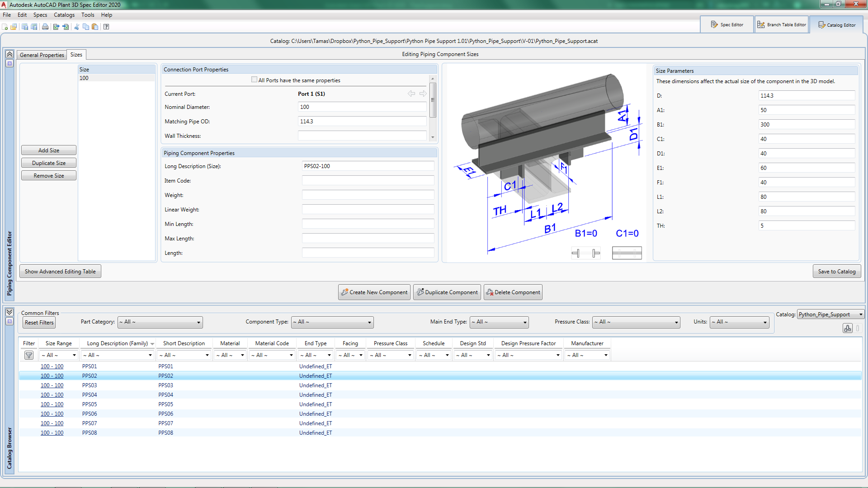Click the Cut scissors icon

point(76,27)
